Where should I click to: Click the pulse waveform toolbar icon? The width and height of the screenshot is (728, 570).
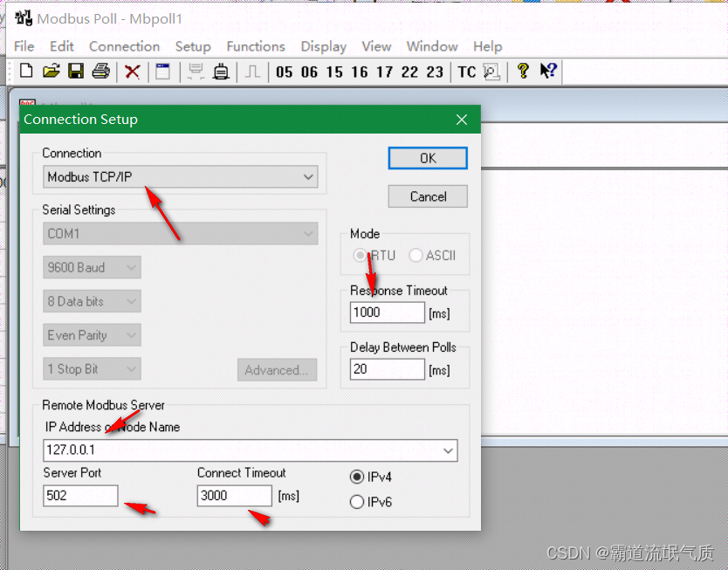(252, 72)
